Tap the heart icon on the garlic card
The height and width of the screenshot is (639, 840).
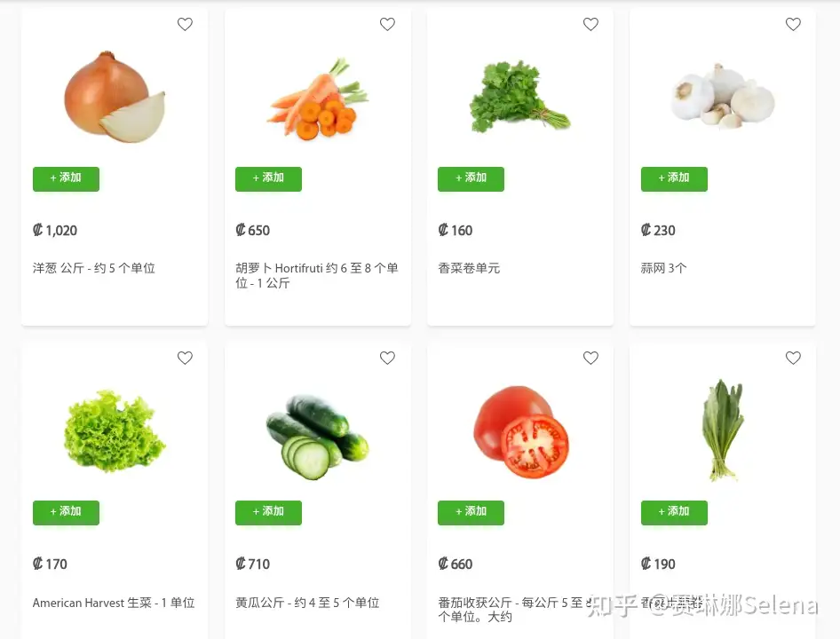pos(793,25)
